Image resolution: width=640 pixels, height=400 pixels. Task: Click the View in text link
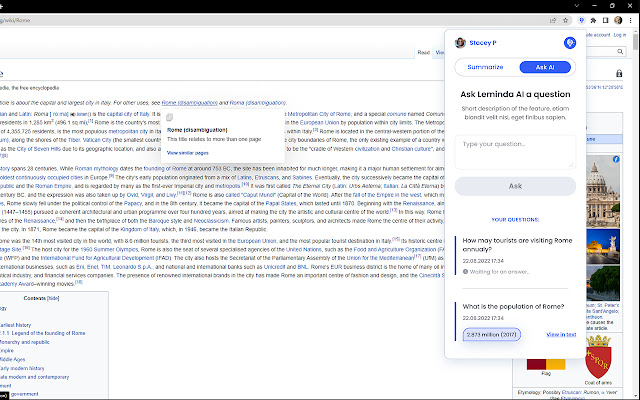coord(561,334)
